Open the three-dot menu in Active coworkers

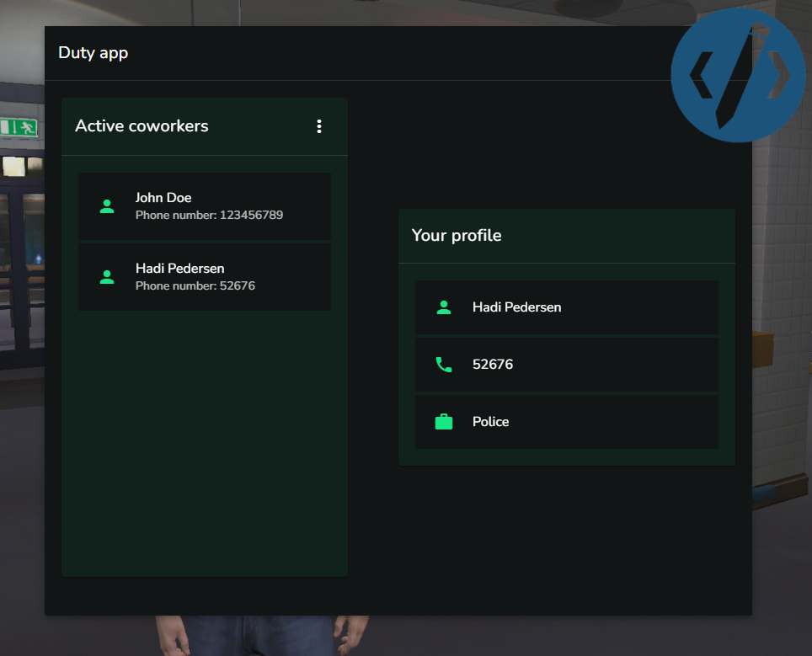[319, 125]
